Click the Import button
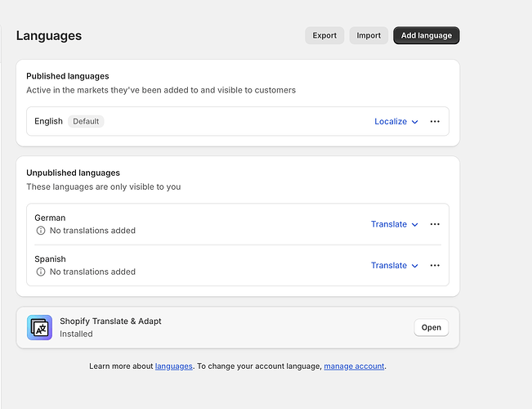The height and width of the screenshot is (409, 532). point(369,35)
